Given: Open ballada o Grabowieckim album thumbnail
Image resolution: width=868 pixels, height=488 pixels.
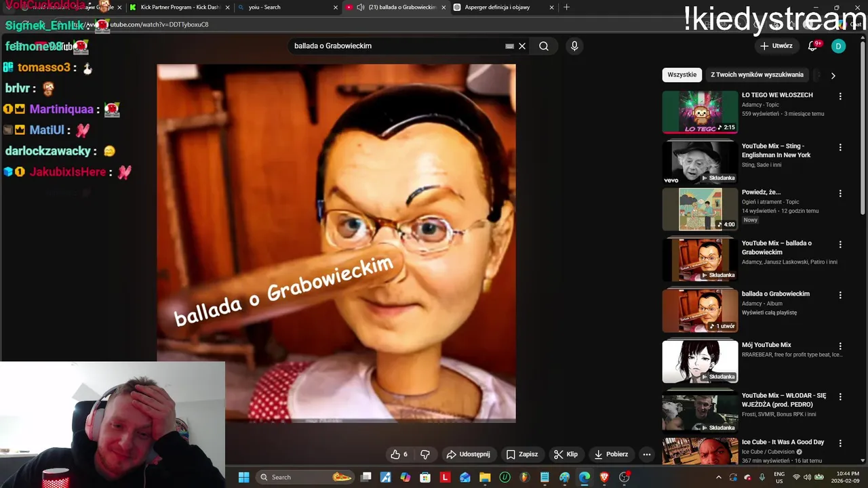Looking at the screenshot, I should point(700,310).
